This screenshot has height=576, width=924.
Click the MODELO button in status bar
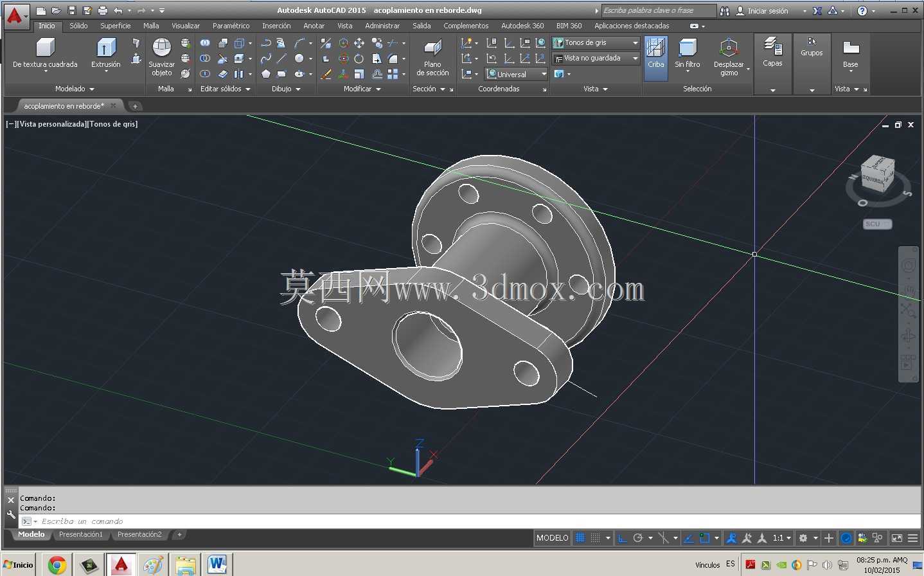[x=553, y=538]
